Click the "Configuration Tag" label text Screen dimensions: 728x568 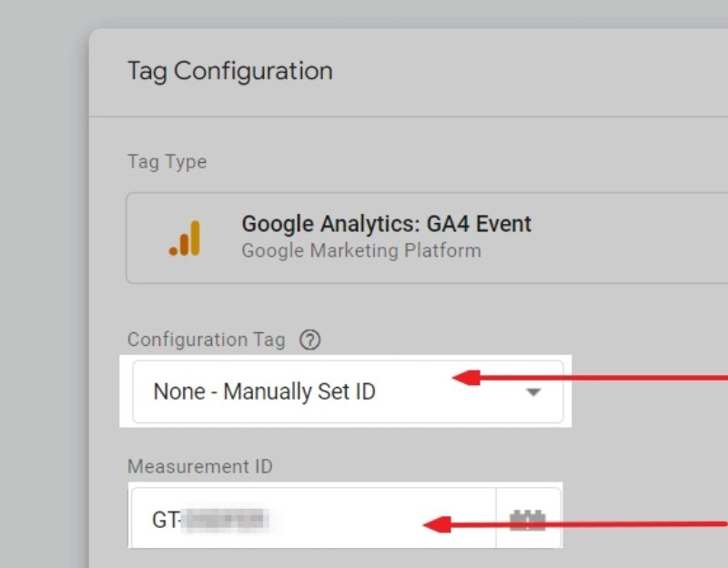206,340
